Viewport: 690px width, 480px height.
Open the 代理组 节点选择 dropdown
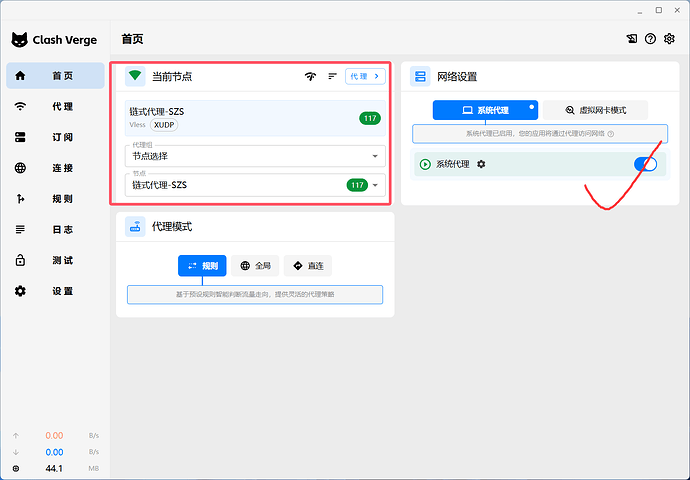(x=255, y=156)
